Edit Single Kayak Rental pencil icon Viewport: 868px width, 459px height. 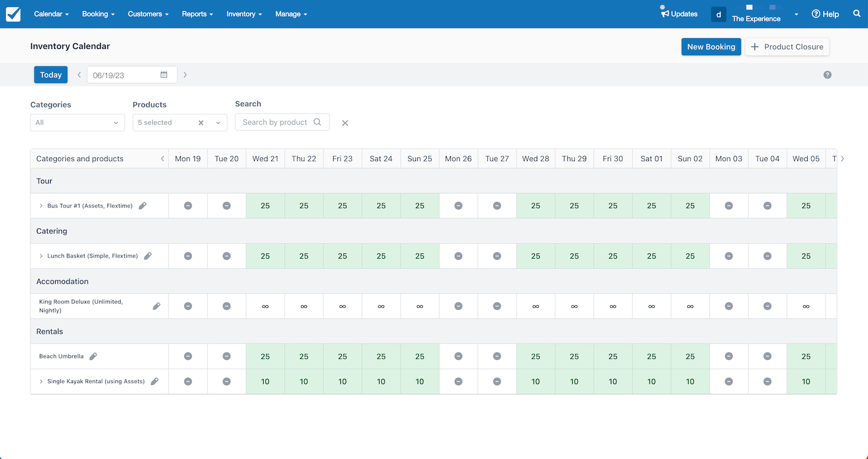coord(155,381)
